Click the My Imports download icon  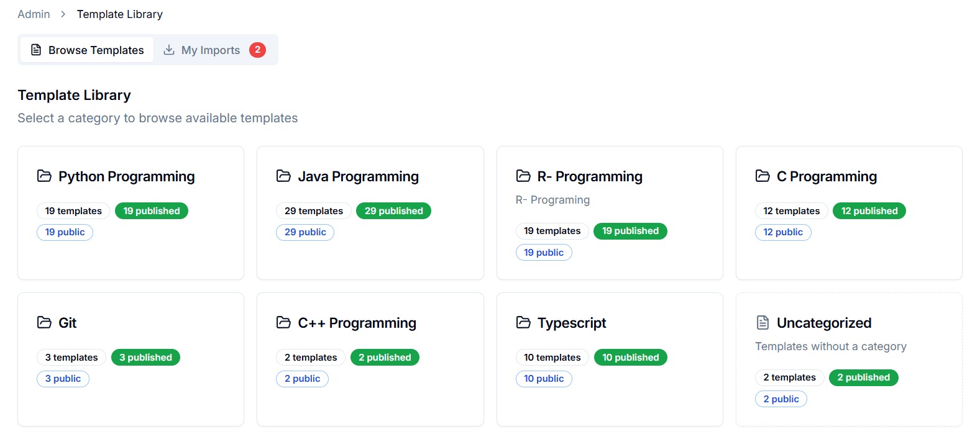point(169,50)
